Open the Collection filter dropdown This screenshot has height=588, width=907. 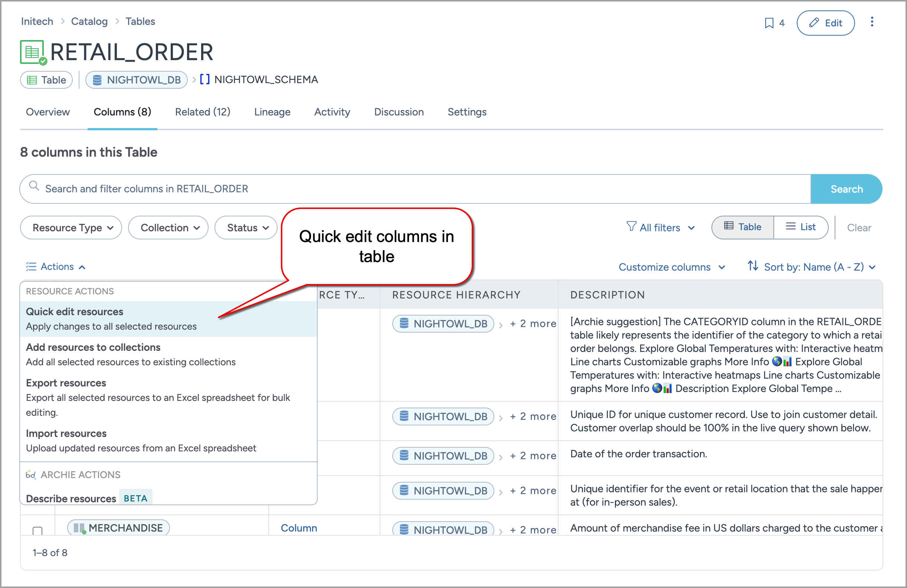tap(168, 228)
